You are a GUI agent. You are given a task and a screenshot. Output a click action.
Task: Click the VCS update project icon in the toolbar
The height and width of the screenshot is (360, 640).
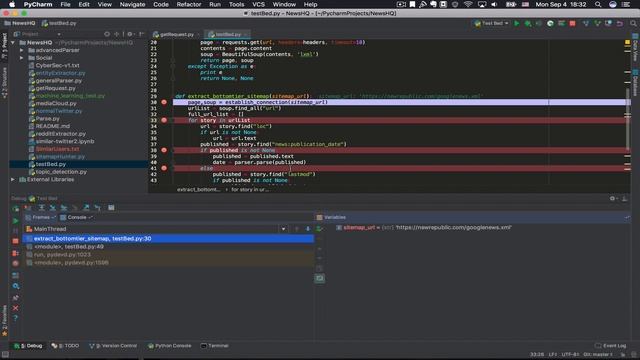pyautogui.click(x=586, y=24)
